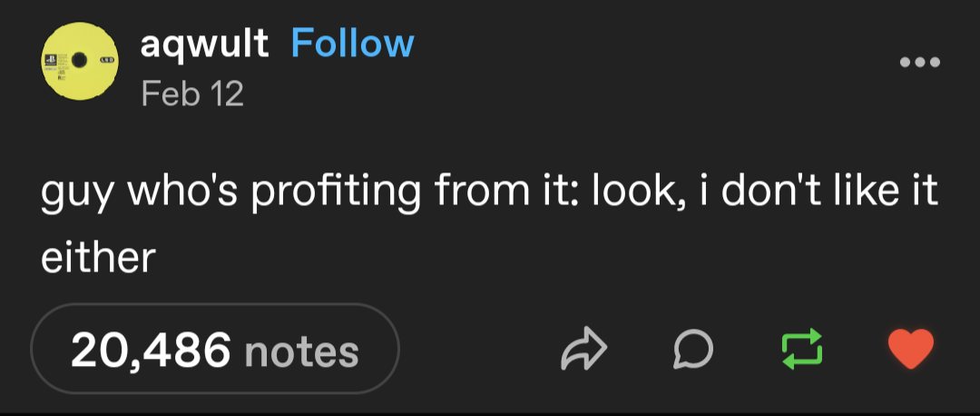Screen dimensions: 980x416
Task: Open the aqwult username link
Action: coord(204,43)
